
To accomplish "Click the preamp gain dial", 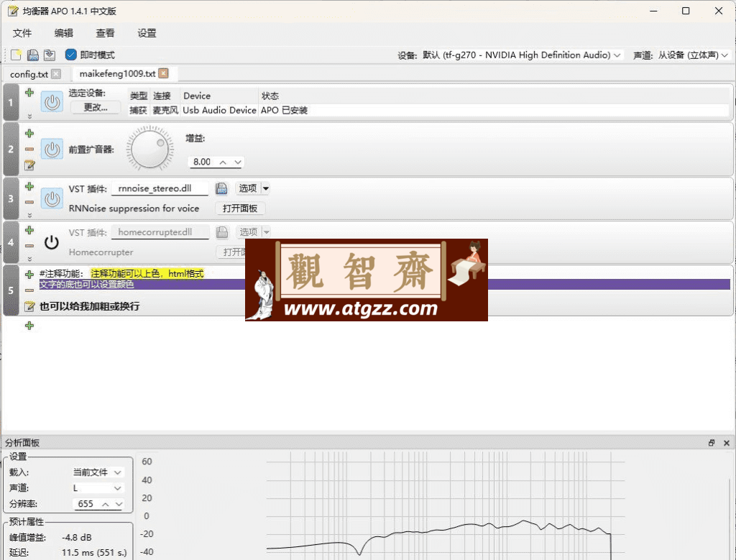I will [x=150, y=149].
